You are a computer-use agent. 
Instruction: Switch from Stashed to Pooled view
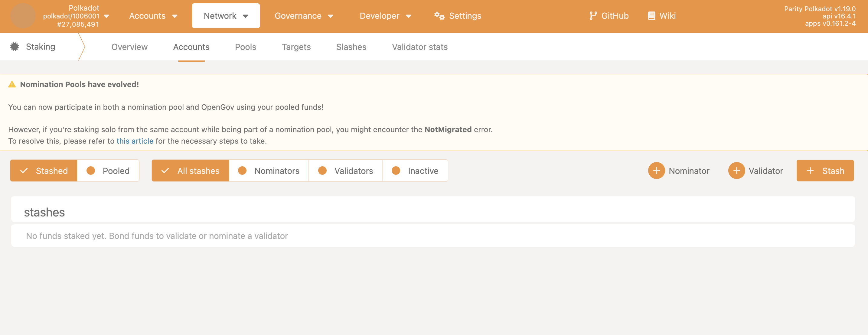tap(109, 171)
